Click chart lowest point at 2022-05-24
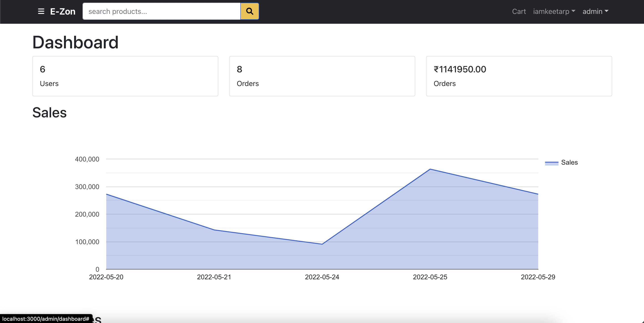This screenshot has width=644, height=323. tap(322, 244)
